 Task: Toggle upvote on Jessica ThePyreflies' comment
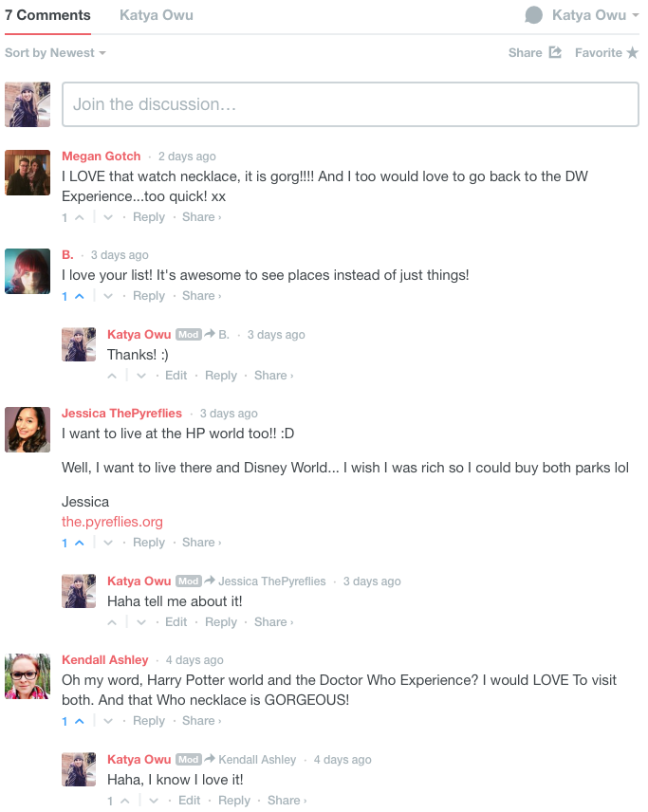79,543
